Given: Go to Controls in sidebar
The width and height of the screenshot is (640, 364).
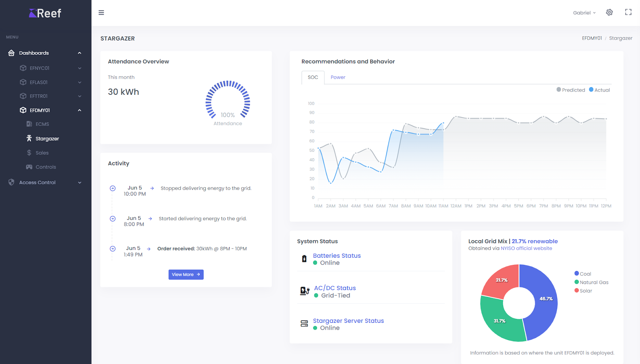Looking at the screenshot, I should [46, 167].
